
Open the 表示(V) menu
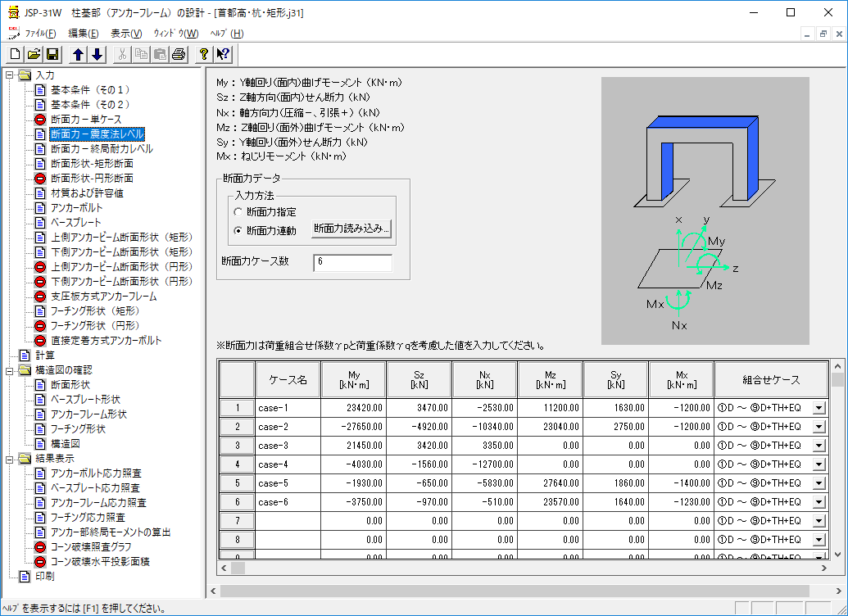pos(125,34)
